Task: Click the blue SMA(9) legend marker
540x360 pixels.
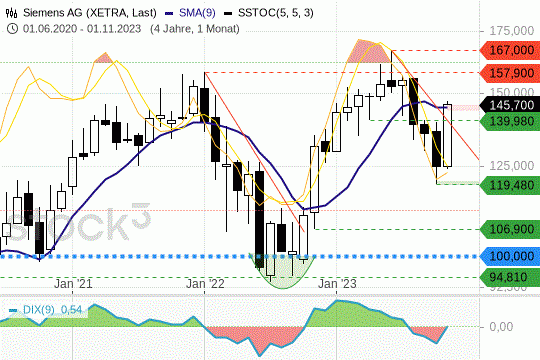Action: [169, 13]
